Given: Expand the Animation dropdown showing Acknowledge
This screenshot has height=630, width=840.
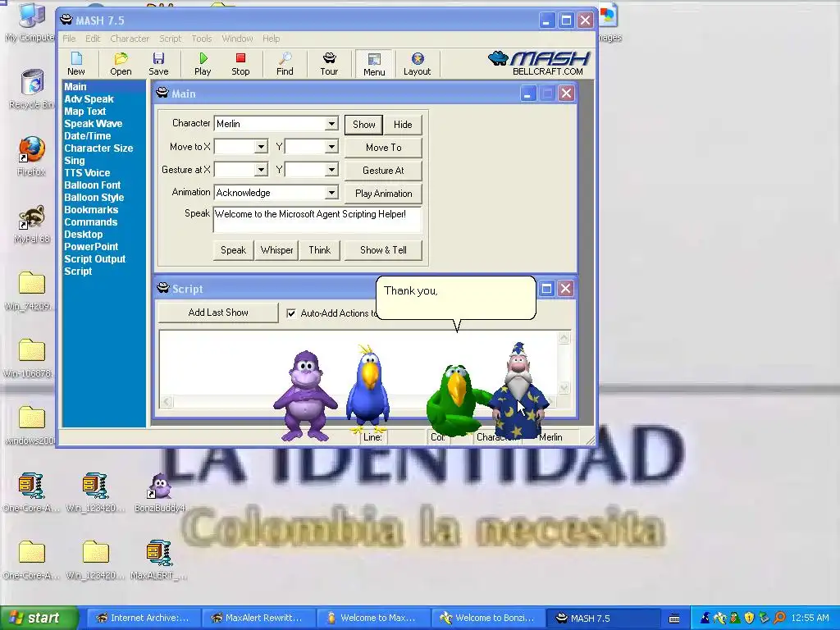Looking at the screenshot, I should click(331, 193).
